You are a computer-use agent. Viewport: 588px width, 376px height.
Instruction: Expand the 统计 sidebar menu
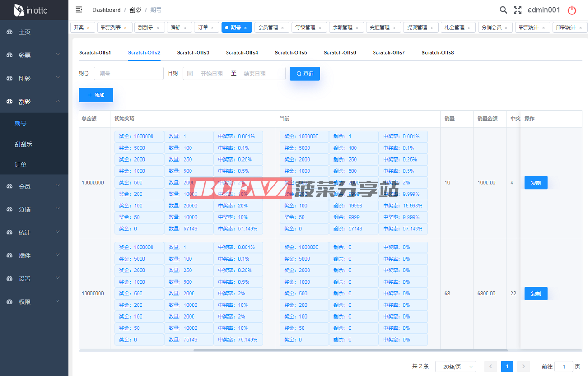point(34,233)
